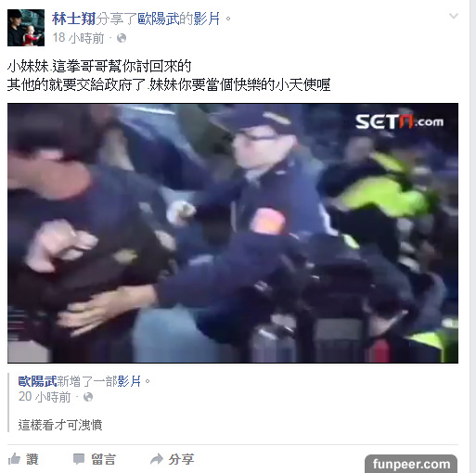Click the globe icon beside 20 小時前
476x473 pixels.
click(88, 397)
